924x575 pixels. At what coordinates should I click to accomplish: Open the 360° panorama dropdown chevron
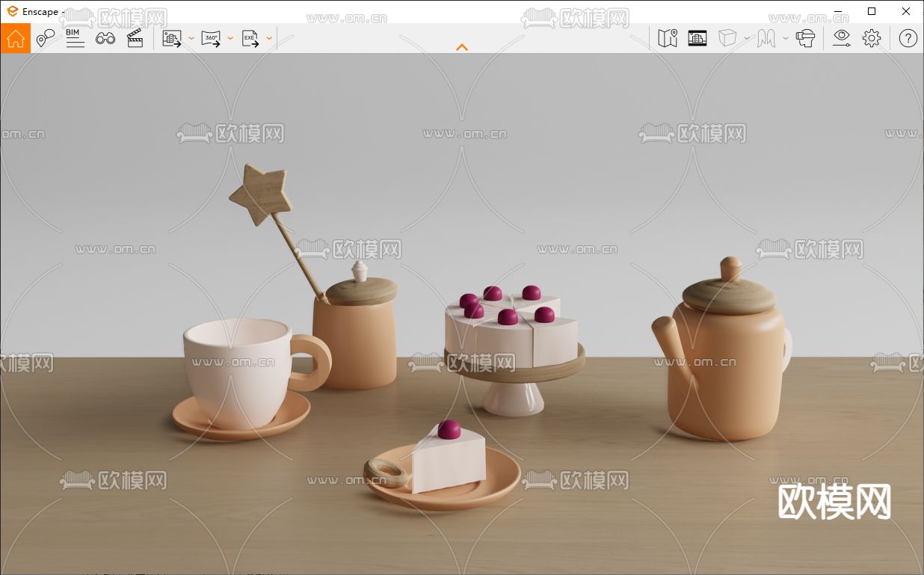(230, 38)
